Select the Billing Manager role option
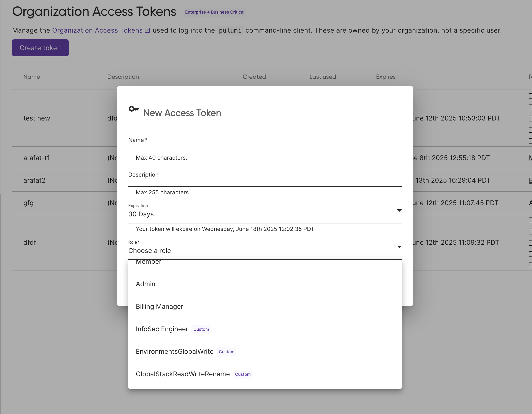532x414 pixels. (159, 306)
